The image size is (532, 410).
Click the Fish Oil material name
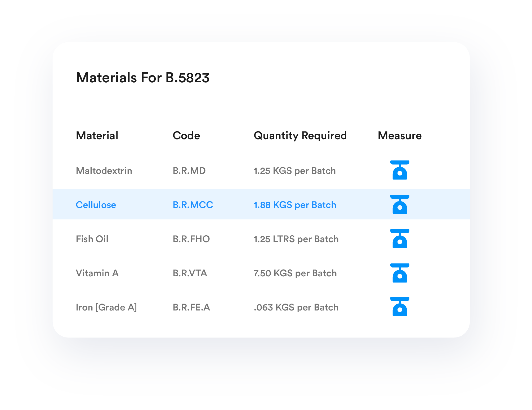click(92, 239)
